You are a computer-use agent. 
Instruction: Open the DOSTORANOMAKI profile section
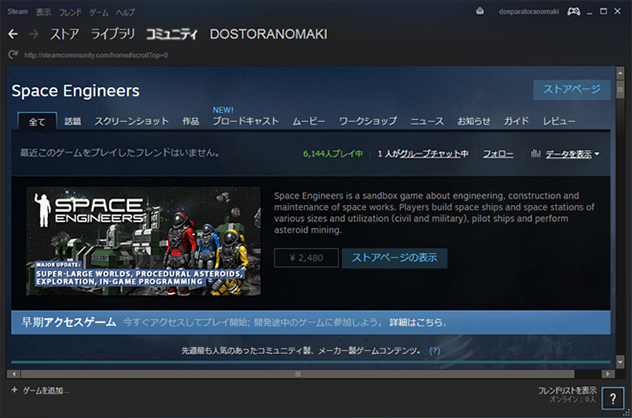pos(268,34)
